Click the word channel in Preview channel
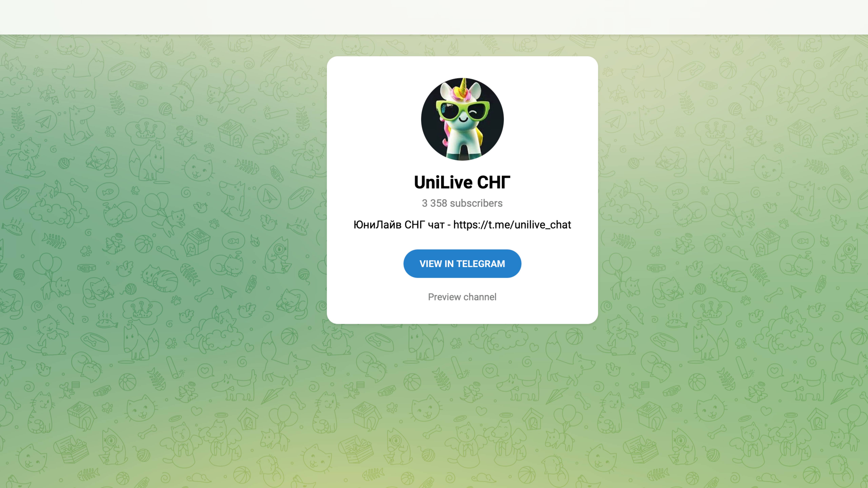The image size is (868, 488). [x=480, y=297]
